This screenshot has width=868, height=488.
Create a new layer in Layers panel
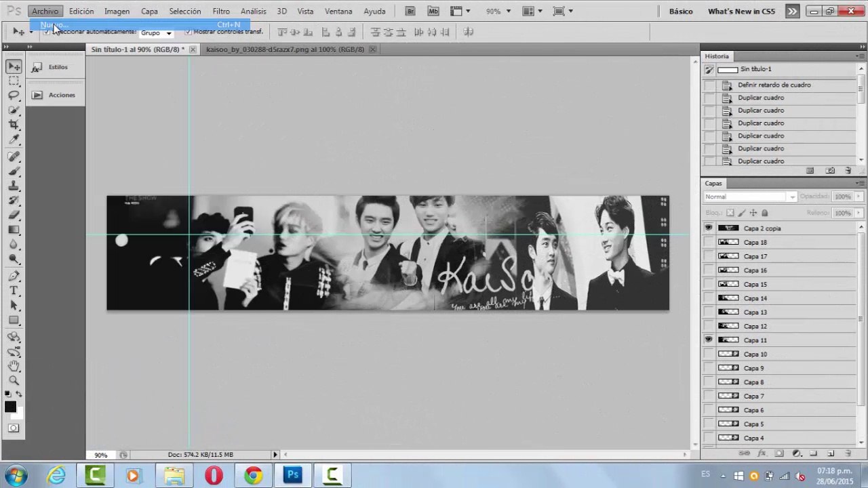831,453
